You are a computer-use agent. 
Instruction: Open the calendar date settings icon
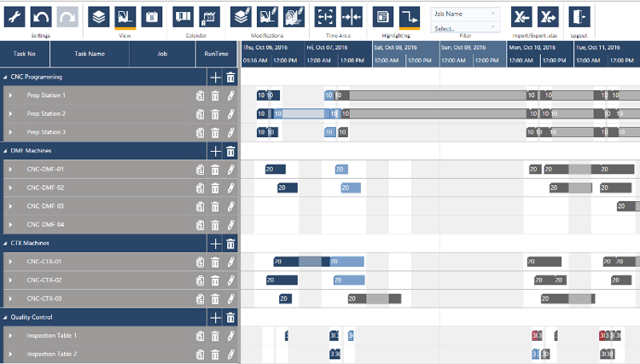pyautogui.click(x=209, y=17)
